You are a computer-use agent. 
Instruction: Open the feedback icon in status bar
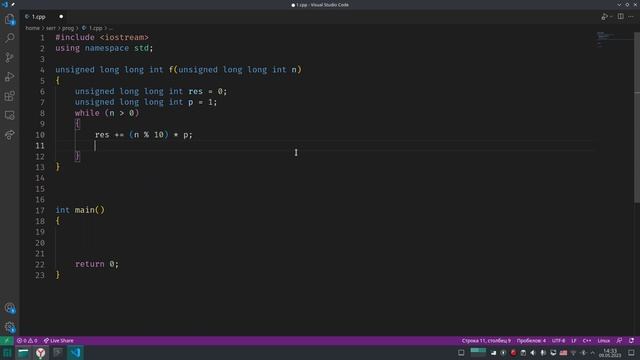tap(620, 340)
